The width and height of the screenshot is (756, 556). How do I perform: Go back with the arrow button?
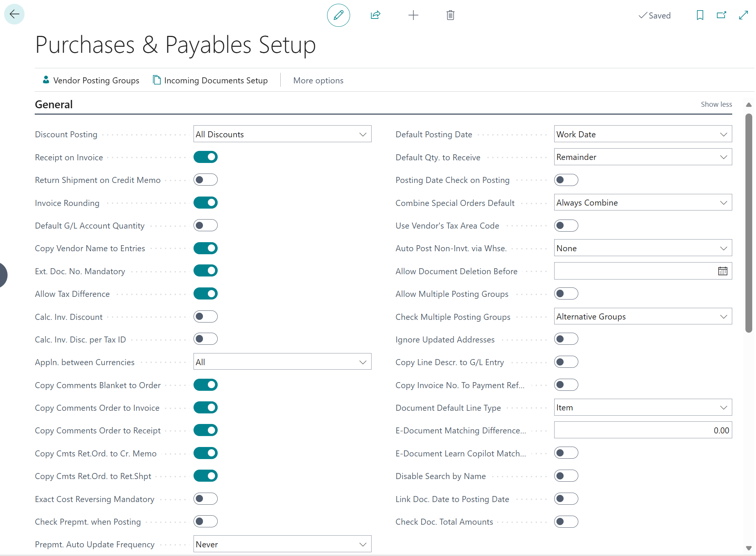(14, 15)
